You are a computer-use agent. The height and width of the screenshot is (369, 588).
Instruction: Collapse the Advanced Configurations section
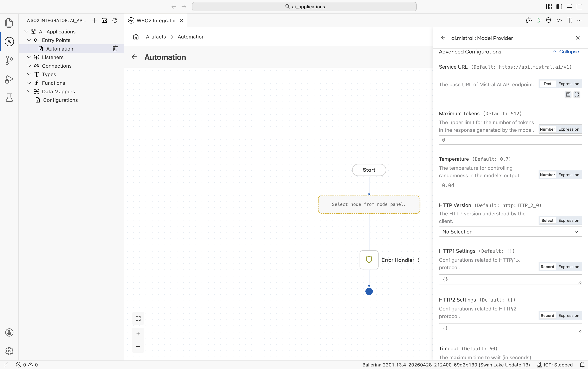[x=566, y=52]
